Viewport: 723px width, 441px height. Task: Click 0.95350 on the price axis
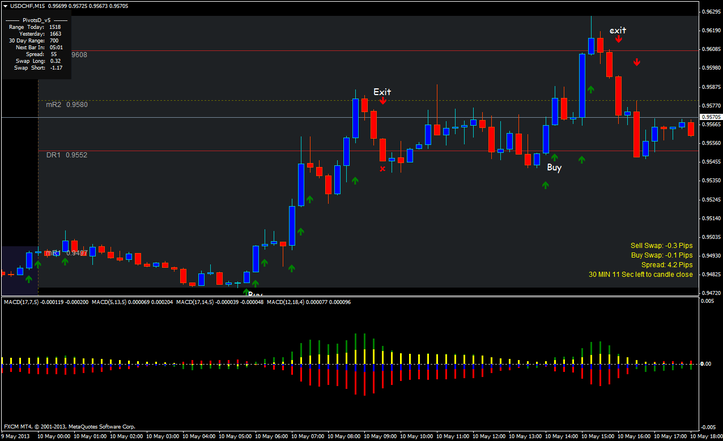coord(711,180)
